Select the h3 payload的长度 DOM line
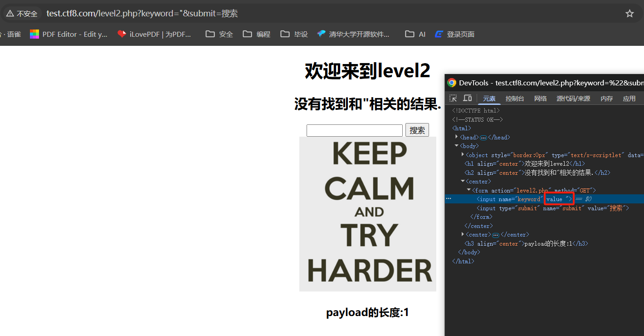 point(526,243)
